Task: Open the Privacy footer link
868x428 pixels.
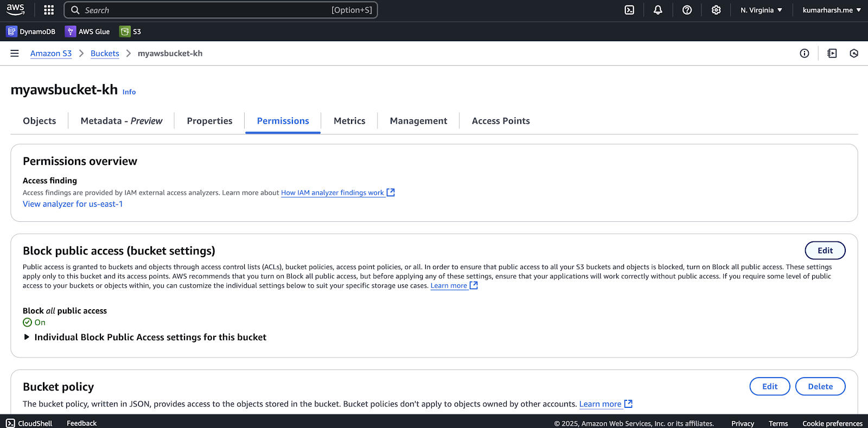Action: click(743, 424)
